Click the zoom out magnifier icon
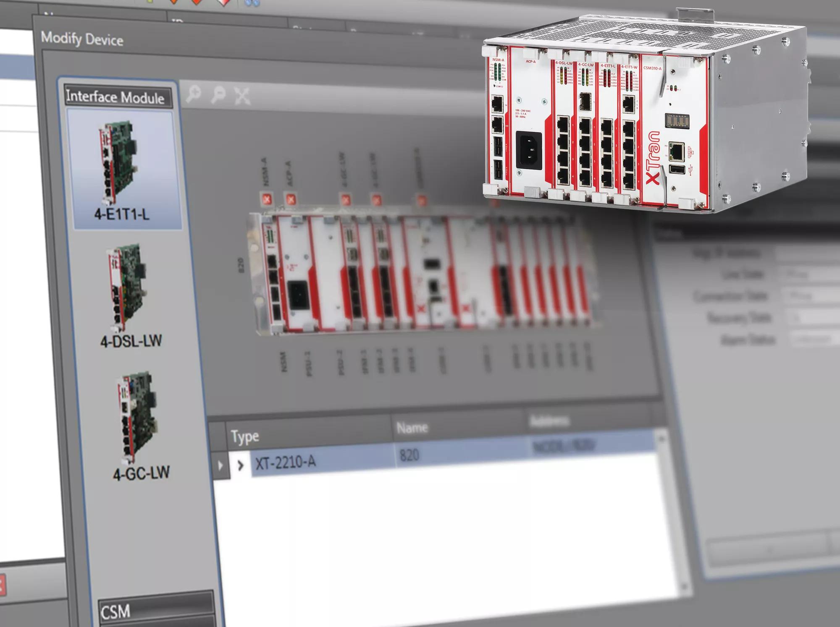This screenshot has height=627, width=840. pyautogui.click(x=218, y=95)
